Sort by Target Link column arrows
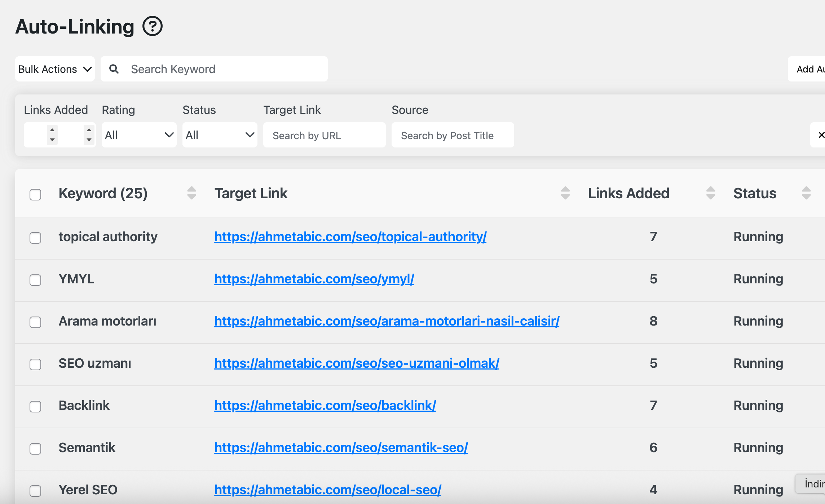Viewport: 825px width, 504px height. (x=565, y=193)
